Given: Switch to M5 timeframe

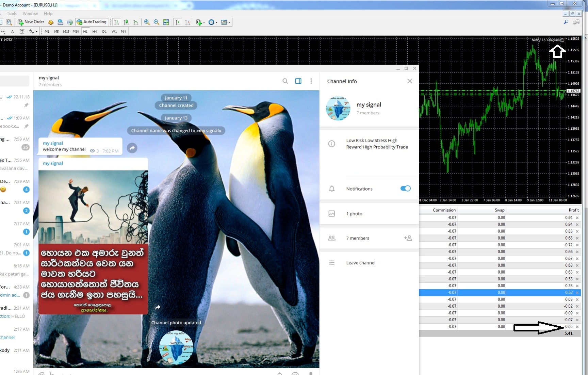Looking at the screenshot, I should pos(56,31).
